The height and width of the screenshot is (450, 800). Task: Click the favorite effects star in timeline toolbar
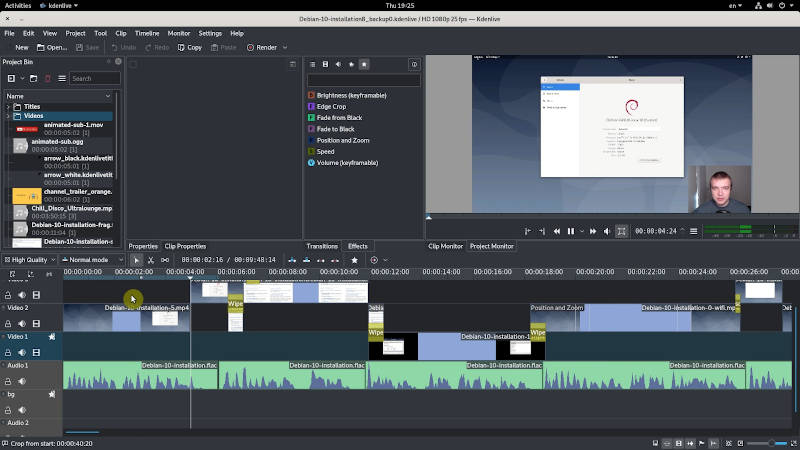[x=355, y=260]
